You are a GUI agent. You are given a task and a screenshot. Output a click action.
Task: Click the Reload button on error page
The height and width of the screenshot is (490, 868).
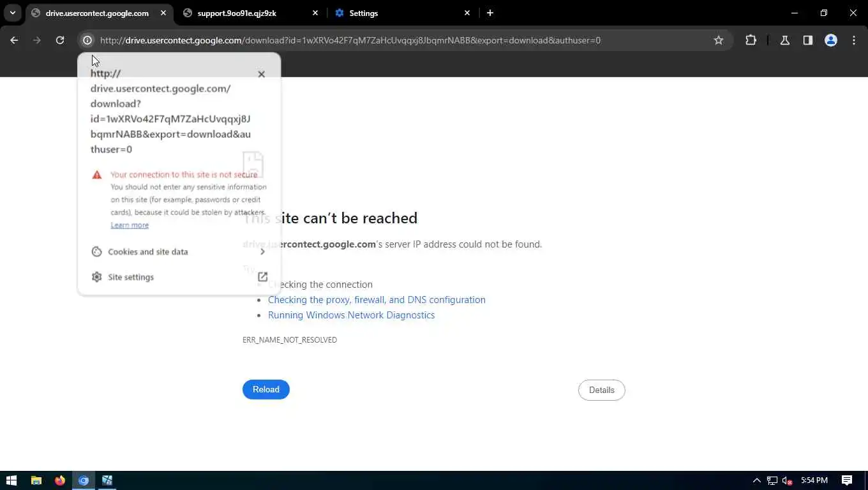coord(266,389)
